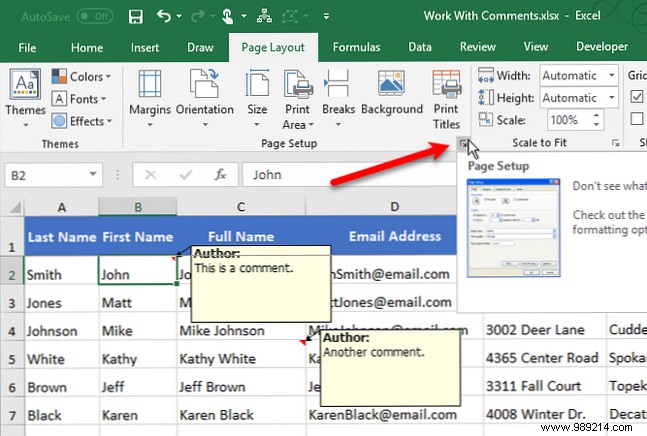Click the Insert Function fx icon
647x436 pixels.
tap(220, 175)
